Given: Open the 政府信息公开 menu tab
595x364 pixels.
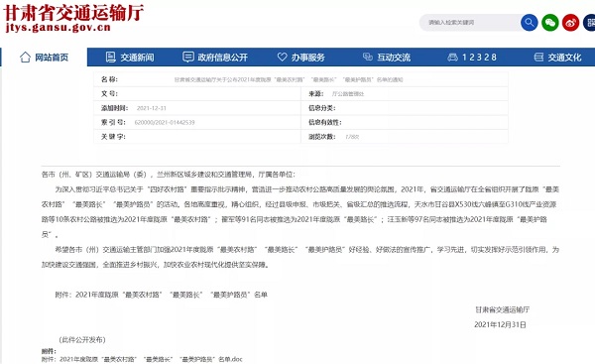Looking at the screenshot, I should (x=215, y=58).
